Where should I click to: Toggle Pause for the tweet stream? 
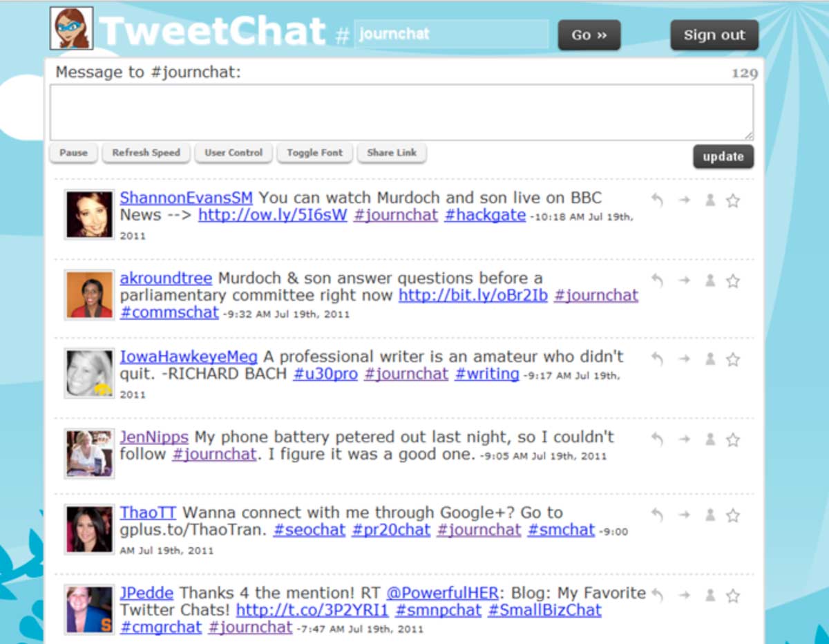pos(73,153)
